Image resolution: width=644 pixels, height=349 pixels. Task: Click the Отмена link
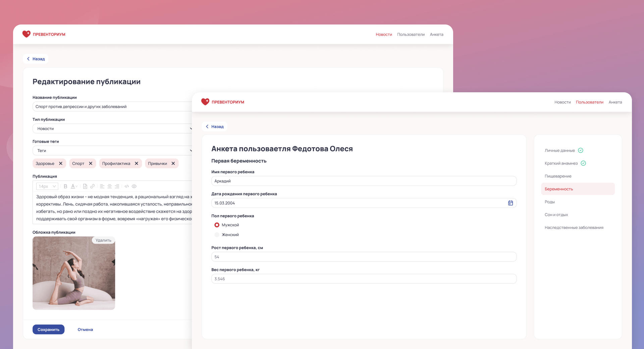85,330
